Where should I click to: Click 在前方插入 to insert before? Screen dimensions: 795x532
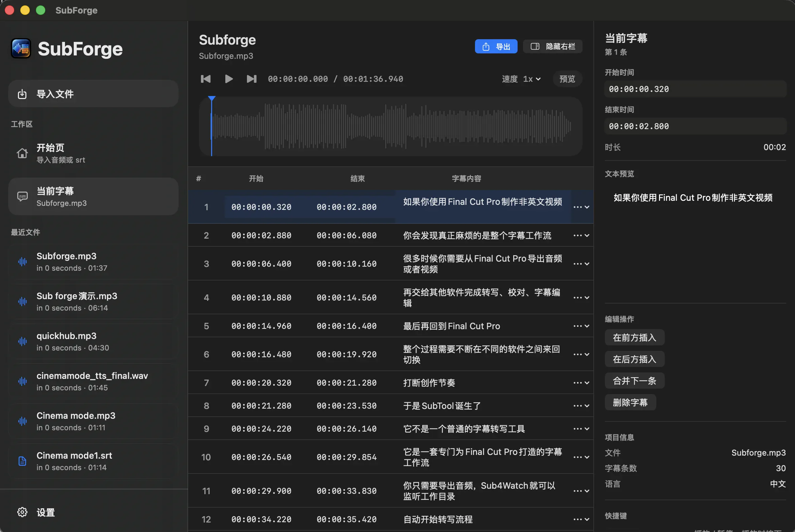coord(634,338)
